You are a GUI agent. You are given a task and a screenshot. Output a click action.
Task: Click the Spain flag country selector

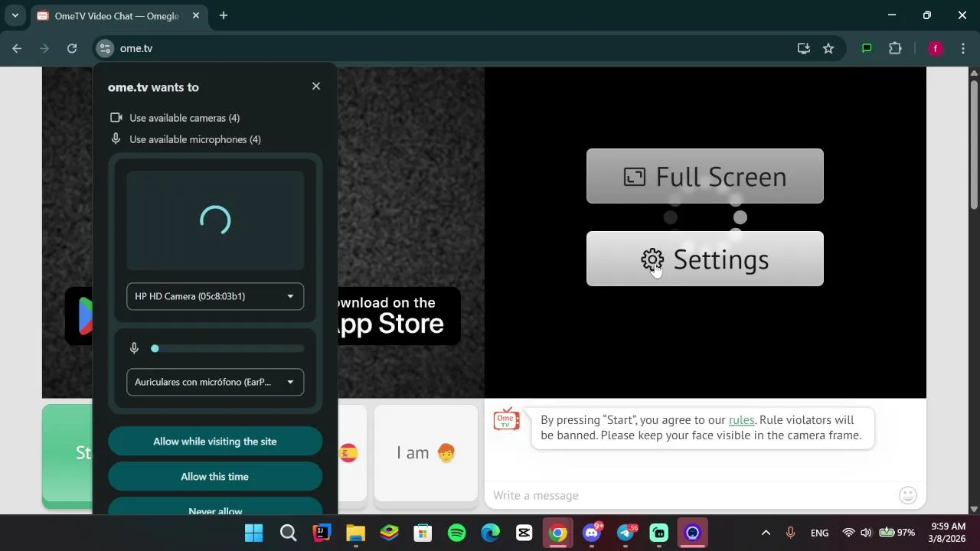[348, 453]
